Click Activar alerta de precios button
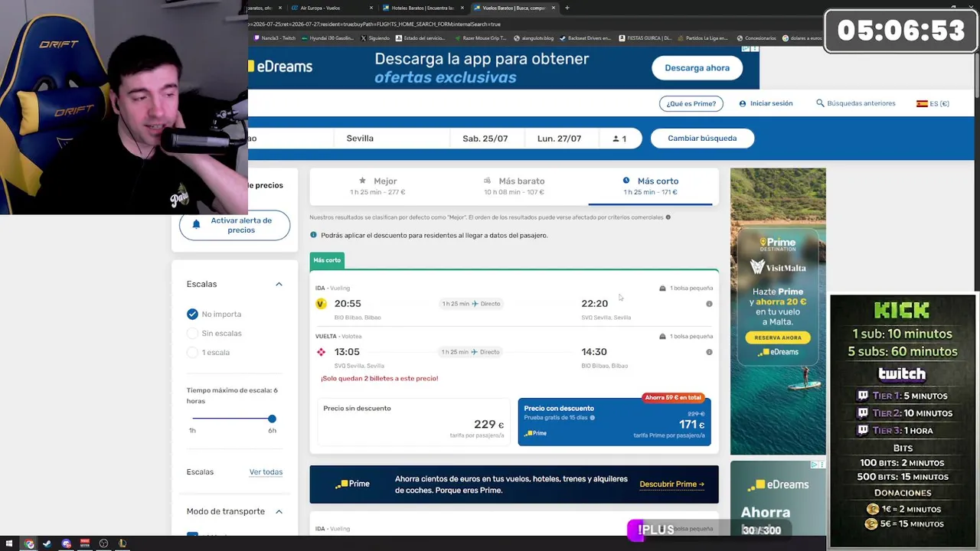 [234, 225]
